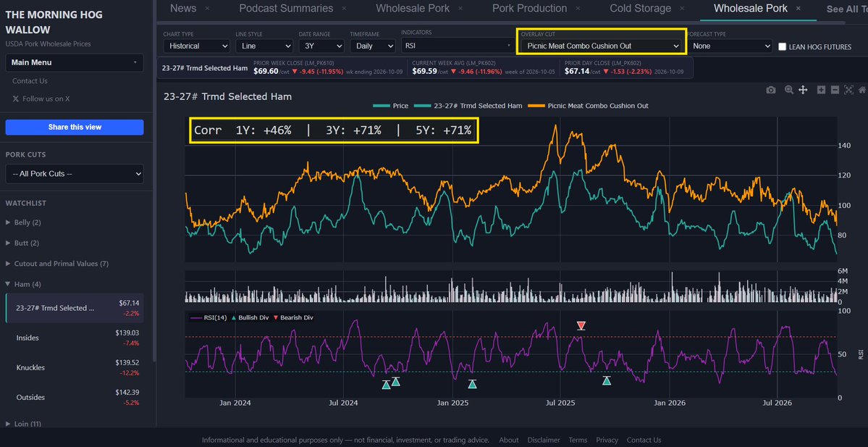Screen dimensions: 868x447
Task: Expand the Butt watchlist group
Action: [x=22, y=243]
